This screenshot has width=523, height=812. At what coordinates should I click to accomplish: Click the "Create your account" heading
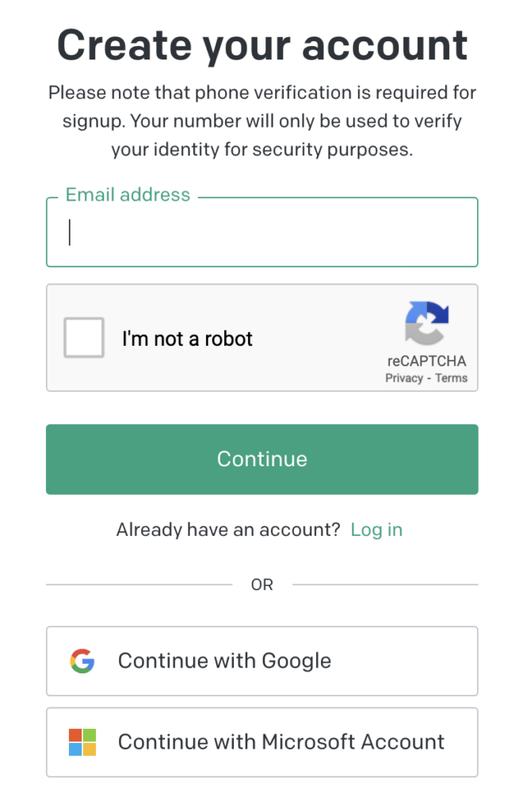261,45
